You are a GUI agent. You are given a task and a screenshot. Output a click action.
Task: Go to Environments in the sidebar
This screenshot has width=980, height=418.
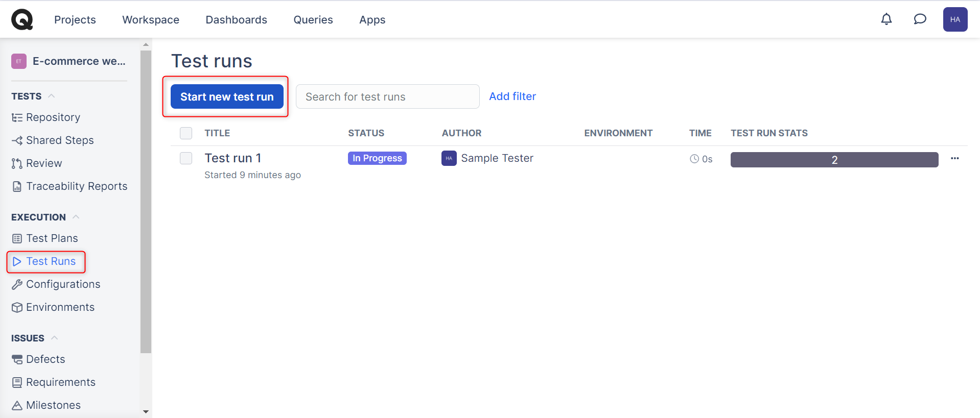tap(60, 307)
